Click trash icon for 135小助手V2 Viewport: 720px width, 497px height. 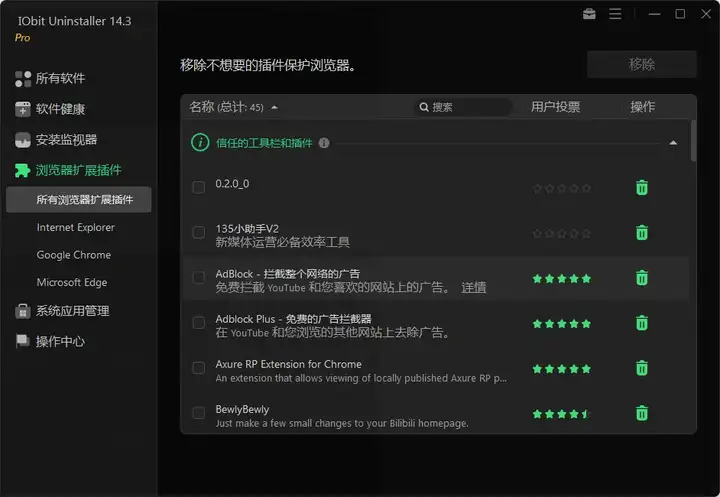pos(642,232)
